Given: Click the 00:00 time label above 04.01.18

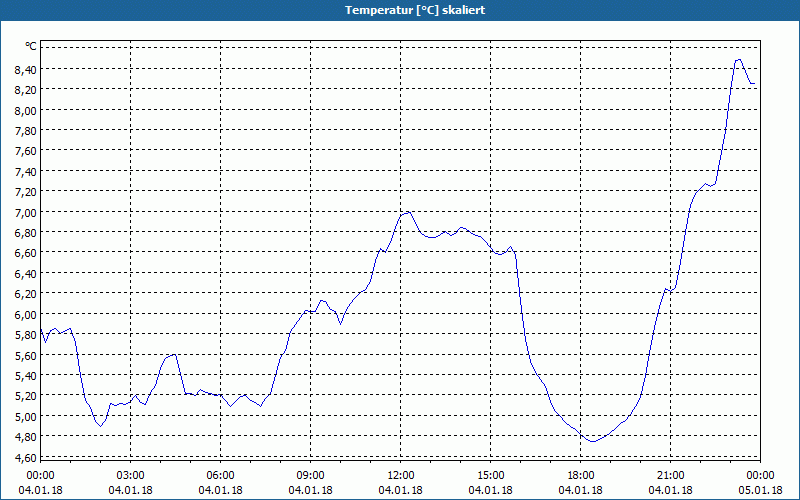Looking at the screenshot, I should tap(40, 476).
